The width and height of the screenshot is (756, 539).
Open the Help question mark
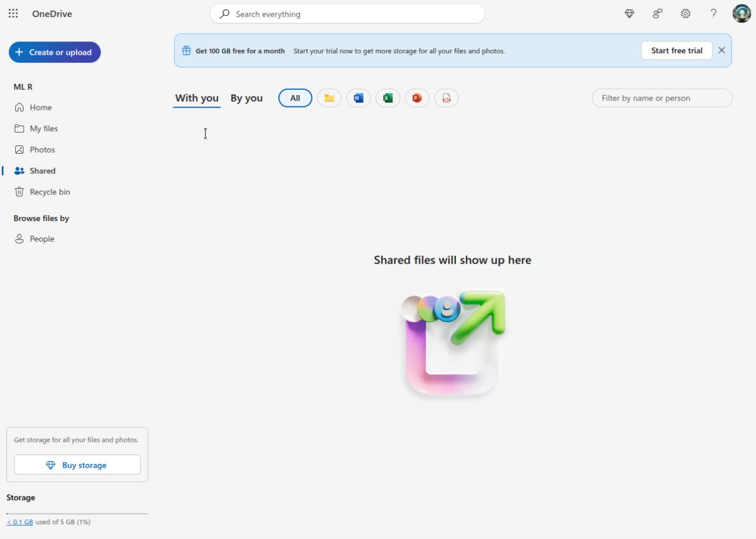713,14
